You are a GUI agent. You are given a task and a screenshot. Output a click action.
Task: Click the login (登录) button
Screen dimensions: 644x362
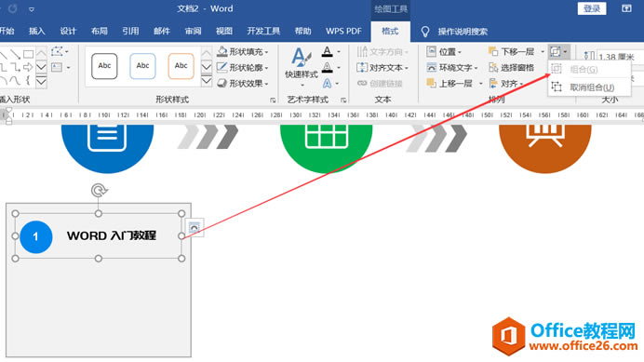coord(592,8)
